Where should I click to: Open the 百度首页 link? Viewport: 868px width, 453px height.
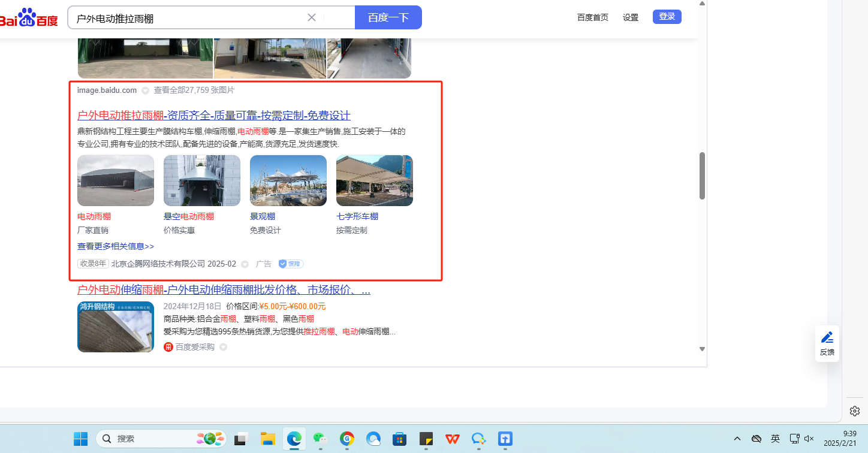(593, 17)
